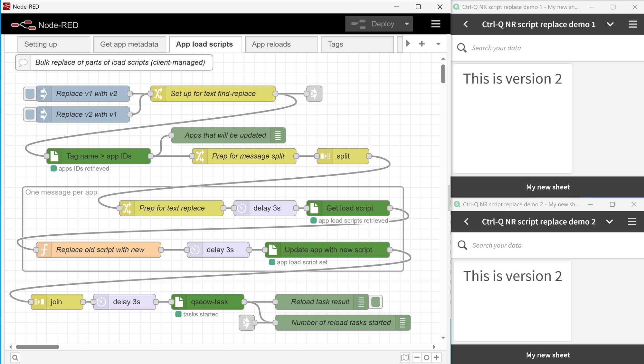
Task: Click 'Search your data' field in demo 2
Action: [497, 245]
